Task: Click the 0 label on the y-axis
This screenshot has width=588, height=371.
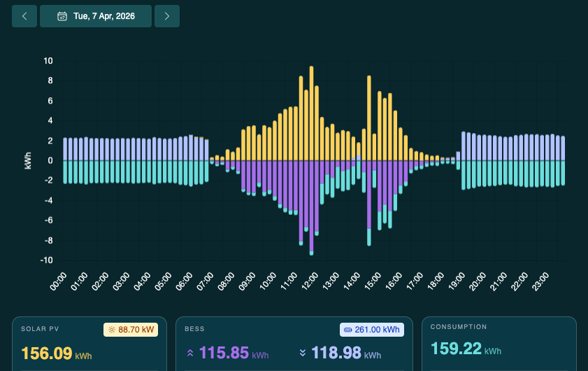Action: click(x=50, y=161)
